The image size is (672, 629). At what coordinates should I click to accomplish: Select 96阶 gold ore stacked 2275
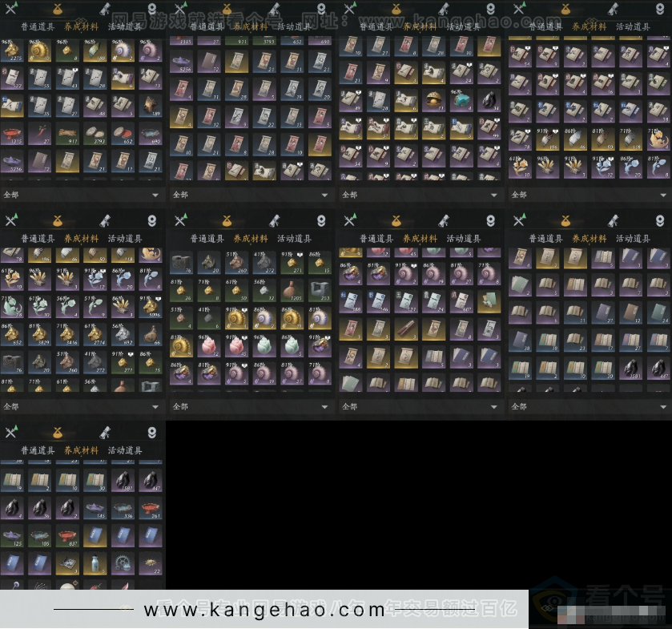13,50
